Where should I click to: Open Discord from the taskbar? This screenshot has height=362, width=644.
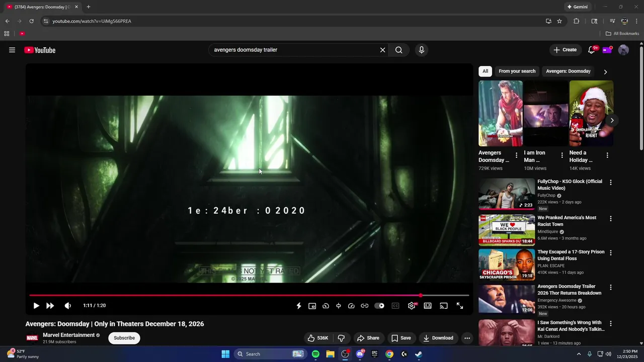(x=360, y=354)
